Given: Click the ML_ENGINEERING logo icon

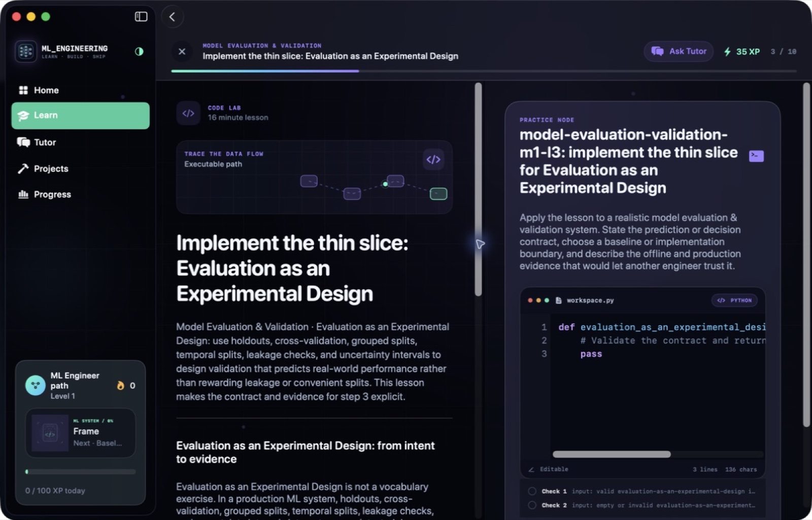Looking at the screenshot, I should coord(25,51).
